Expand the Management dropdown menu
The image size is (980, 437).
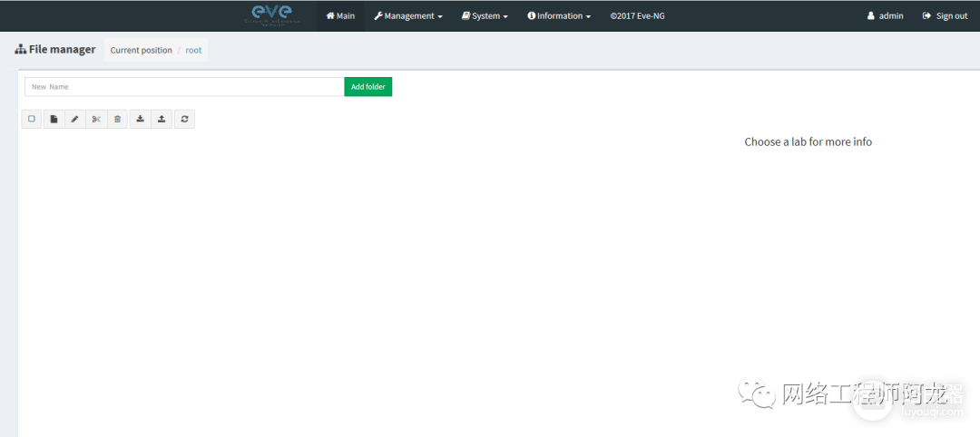point(408,15)
